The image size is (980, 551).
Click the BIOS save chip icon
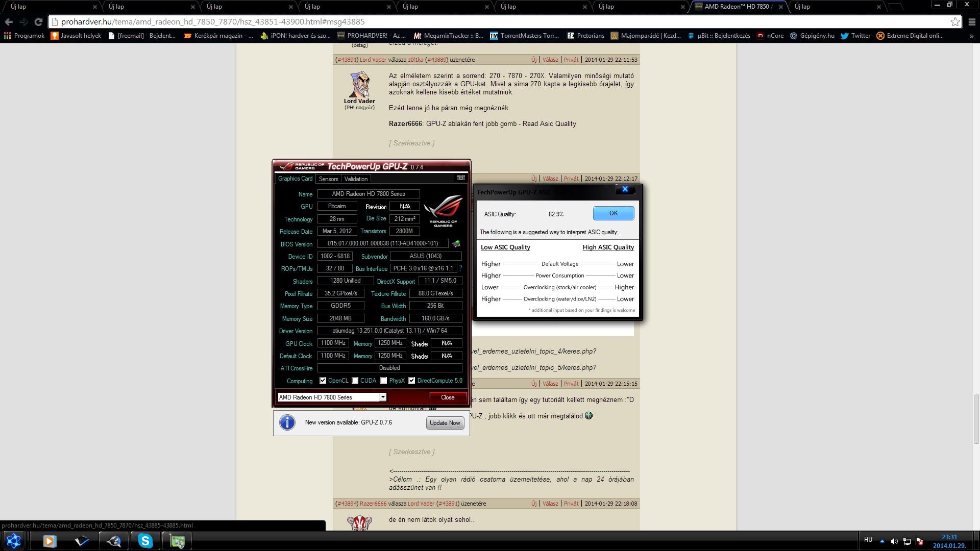pyautogui.click(x=456, y=244)
